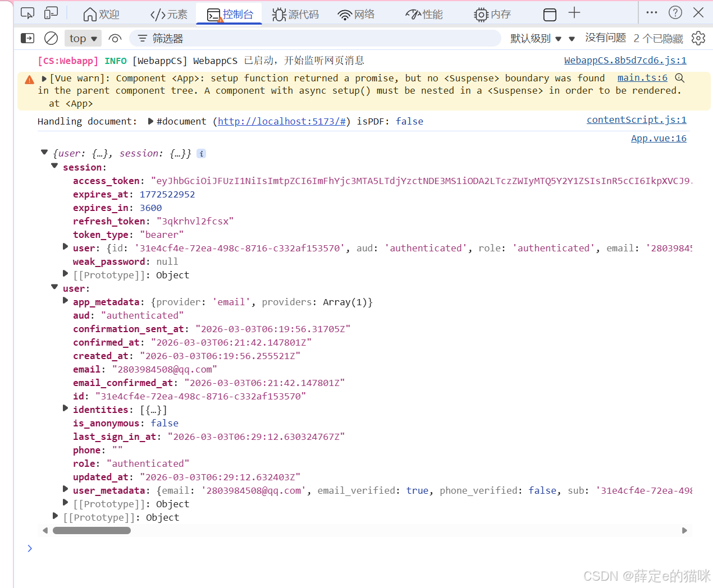Click the info badge next to the object
Image resolution: width=713 pixels, height=588 pixels.
coord(202,153)
